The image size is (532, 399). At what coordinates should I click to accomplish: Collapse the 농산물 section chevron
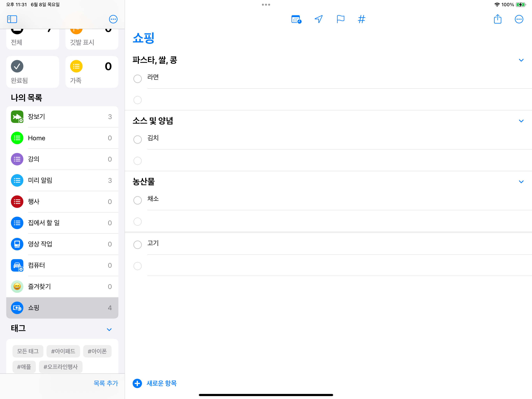pos(521,182)
